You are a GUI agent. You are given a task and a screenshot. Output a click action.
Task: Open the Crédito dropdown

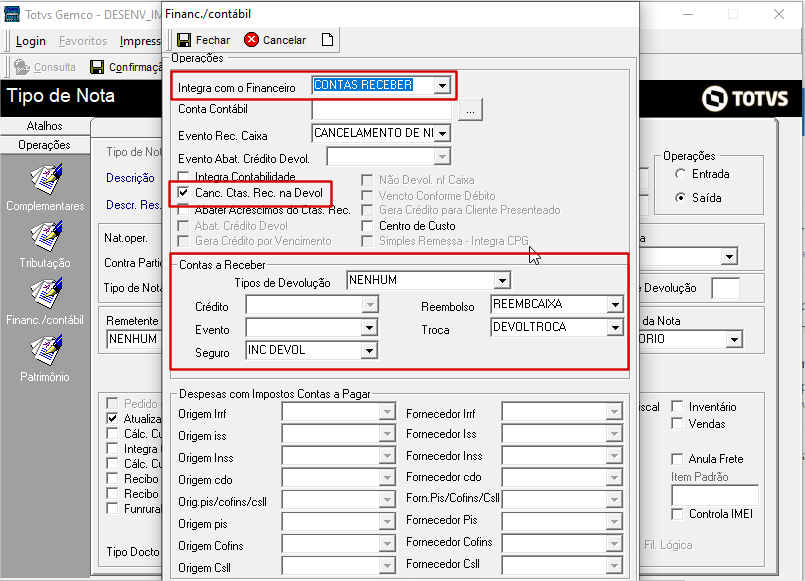[x=369, y=304]
